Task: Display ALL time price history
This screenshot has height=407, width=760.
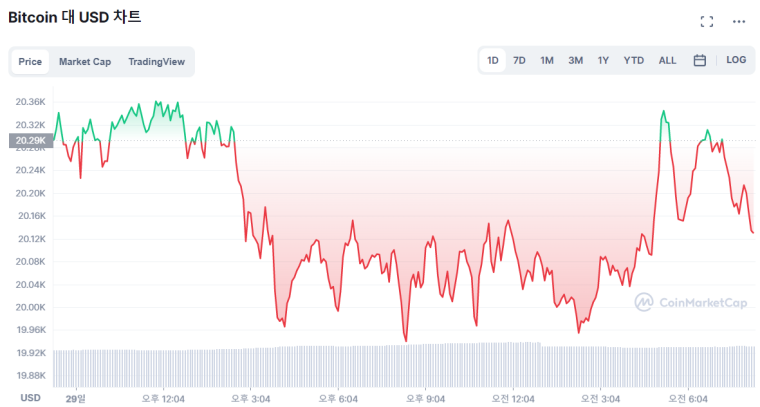Action: pyautogui.click(x=667, y=60)
